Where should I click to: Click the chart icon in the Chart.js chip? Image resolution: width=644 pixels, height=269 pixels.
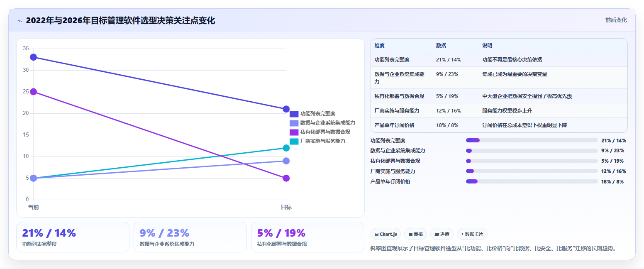pyautogui.click(x=376, y=234)
